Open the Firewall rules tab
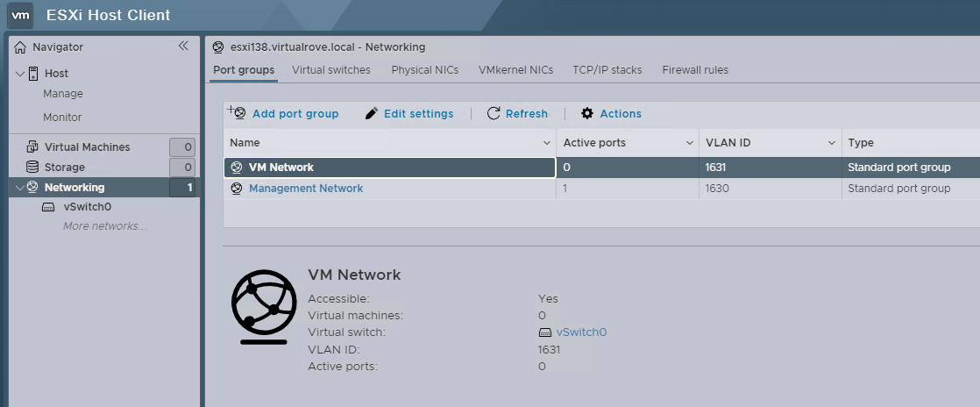The height and width of the screenshot is (407, 980). coord(695,70)
